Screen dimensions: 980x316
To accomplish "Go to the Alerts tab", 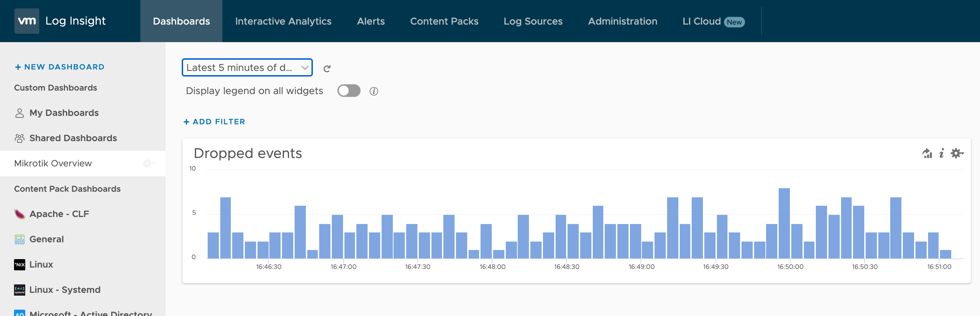I will coord(370,21).
